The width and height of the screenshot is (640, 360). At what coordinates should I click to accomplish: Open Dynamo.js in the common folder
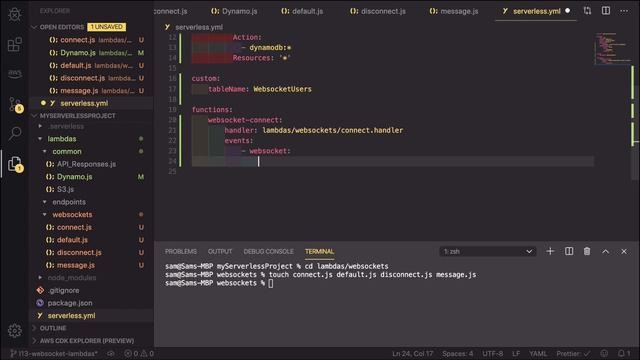pos(75,177)
